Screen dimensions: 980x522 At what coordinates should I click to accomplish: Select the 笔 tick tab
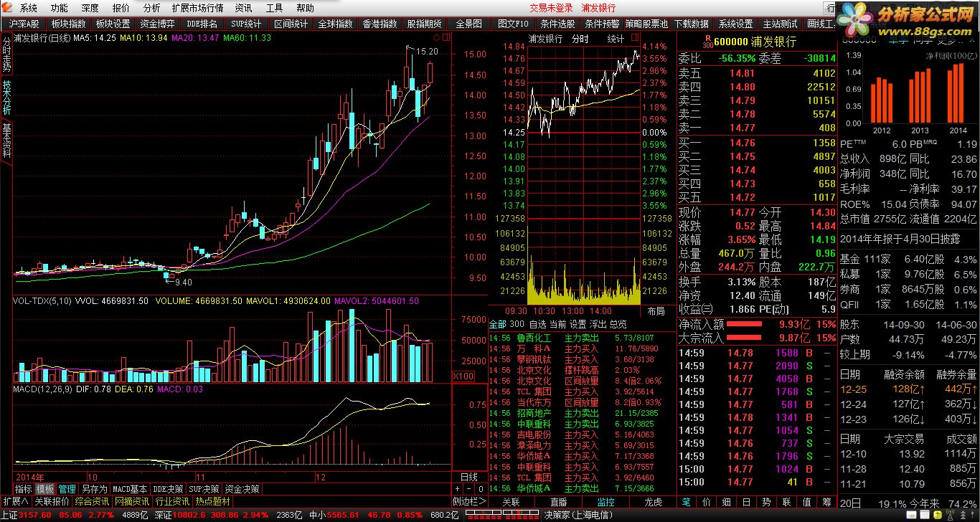coord(687,502)
